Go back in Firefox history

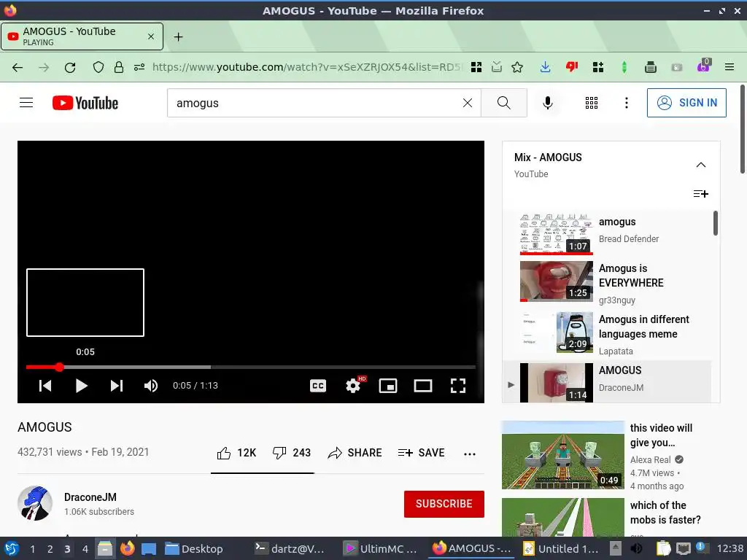click(18, 67)
